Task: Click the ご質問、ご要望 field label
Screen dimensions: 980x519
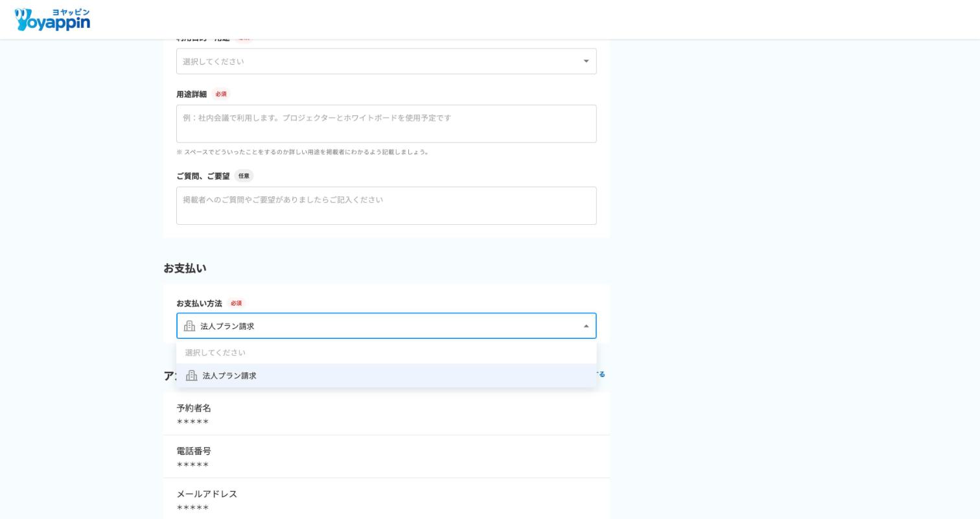Action: 203,176
